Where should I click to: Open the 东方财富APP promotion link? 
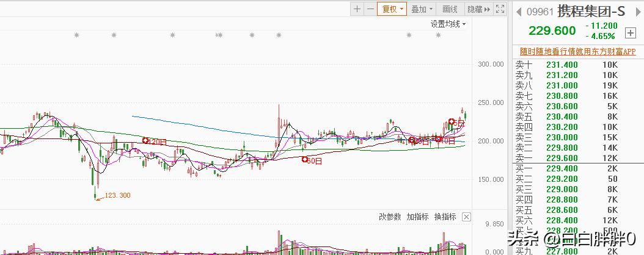(578, 51)
